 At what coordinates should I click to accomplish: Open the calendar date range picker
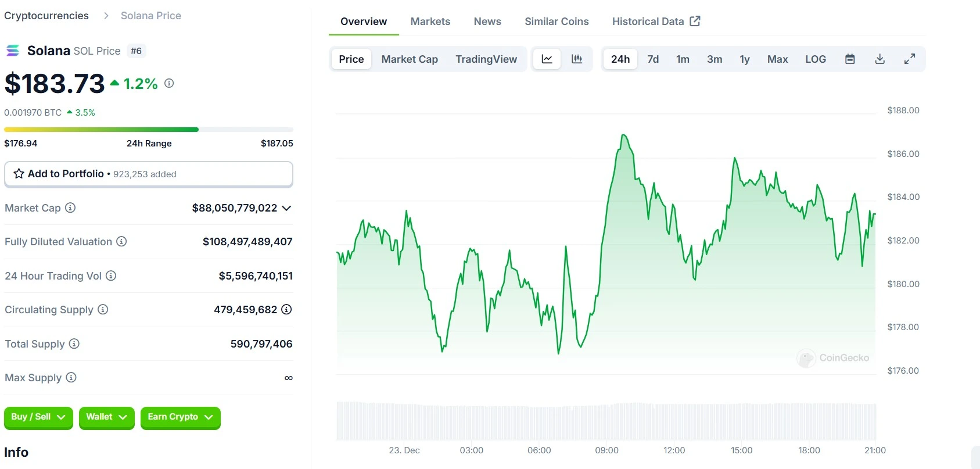850,59
